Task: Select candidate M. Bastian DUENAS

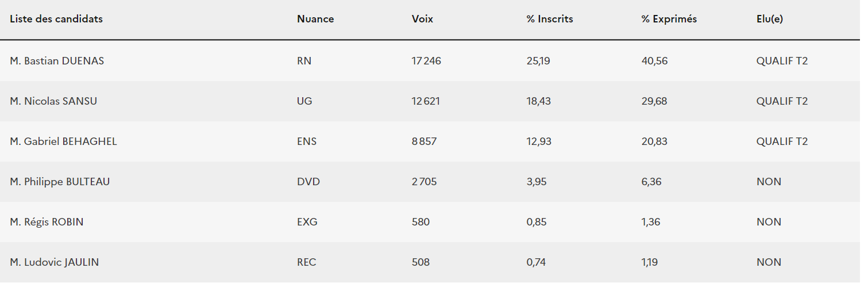Action: pos(57,60)
